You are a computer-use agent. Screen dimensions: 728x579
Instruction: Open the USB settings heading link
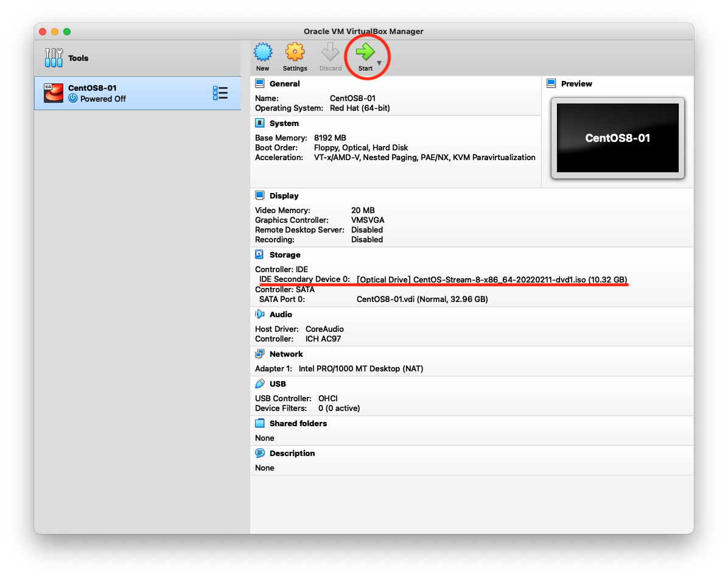click(x=278, y=384)
